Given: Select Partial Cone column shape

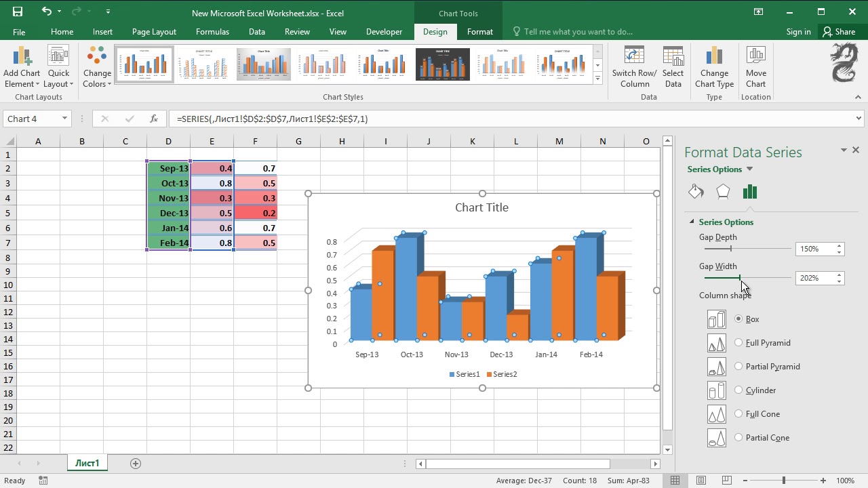Looking at the screenshot, I should click(738, 437).
